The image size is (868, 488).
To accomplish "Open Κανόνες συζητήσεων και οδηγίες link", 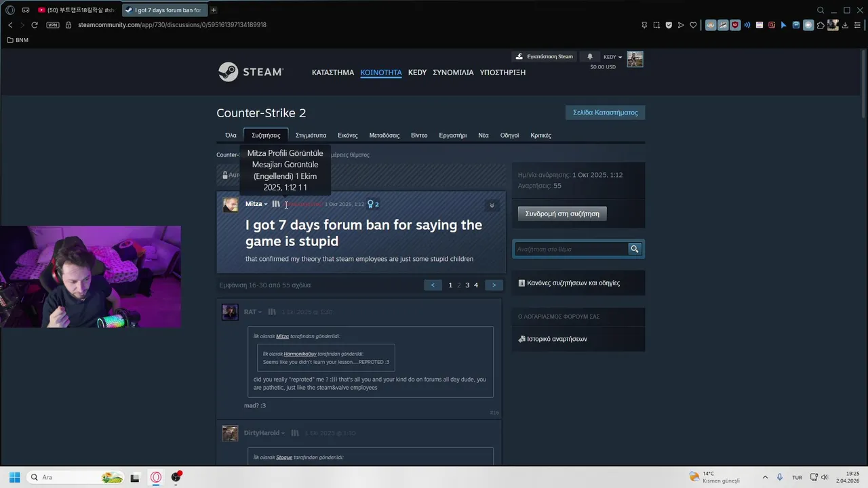I will [569, 283].
